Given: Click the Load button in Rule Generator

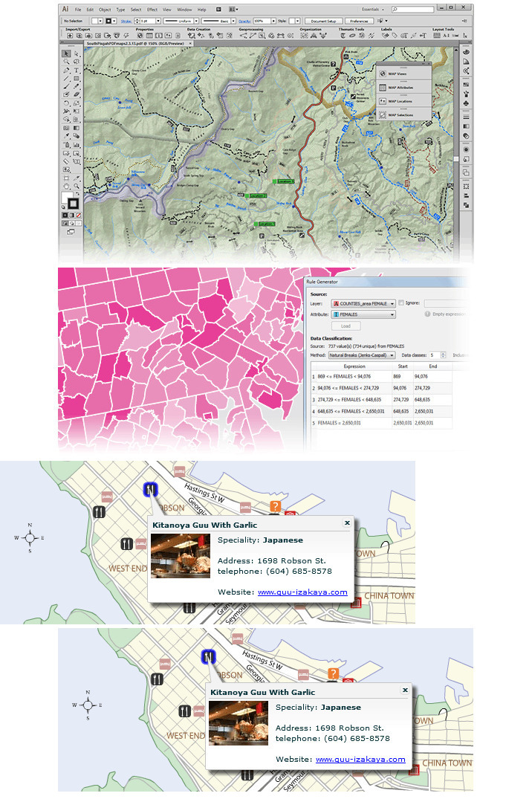Looking at the screenshot, I should tap(346, 326).
